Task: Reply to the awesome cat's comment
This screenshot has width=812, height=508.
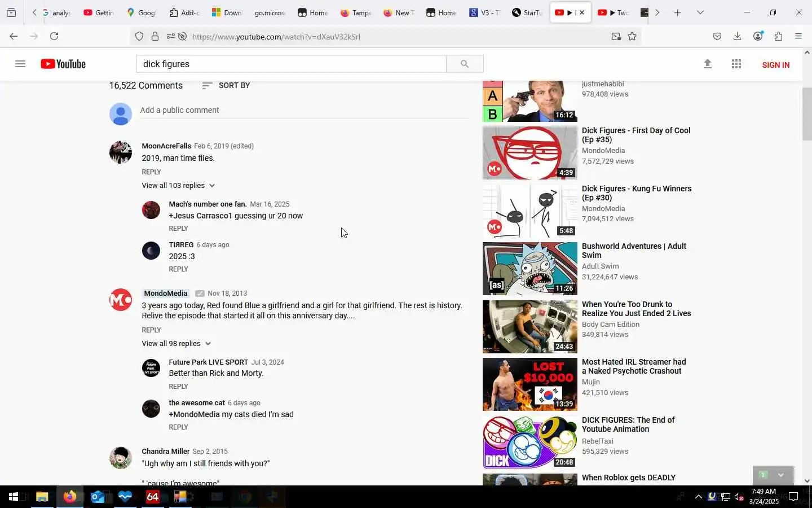Action: tap(178, 427)
